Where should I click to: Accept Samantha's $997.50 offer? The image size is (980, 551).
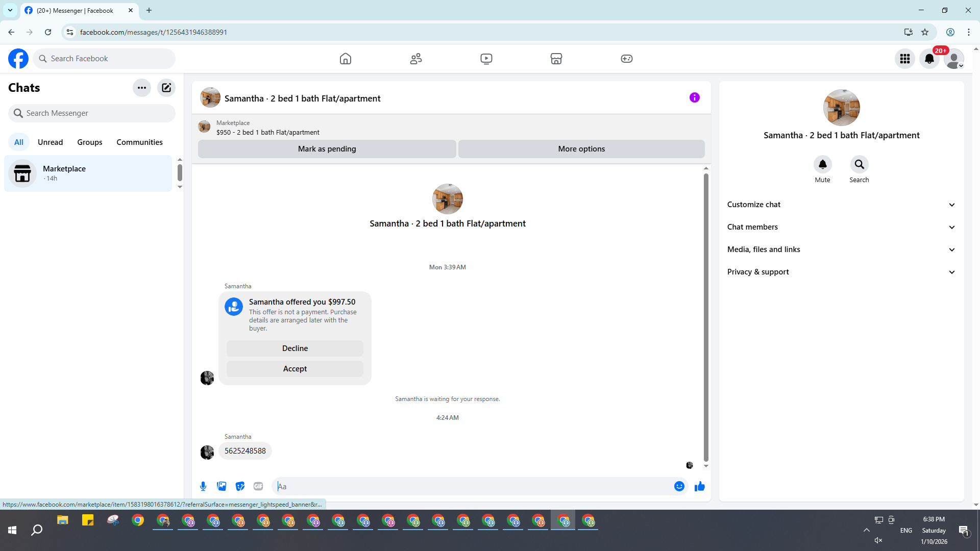(295, 369)
